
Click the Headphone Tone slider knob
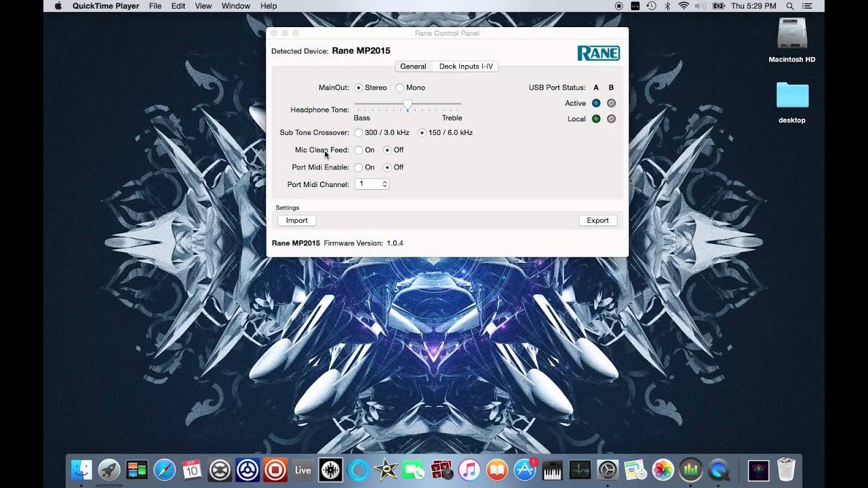(408, 105)
